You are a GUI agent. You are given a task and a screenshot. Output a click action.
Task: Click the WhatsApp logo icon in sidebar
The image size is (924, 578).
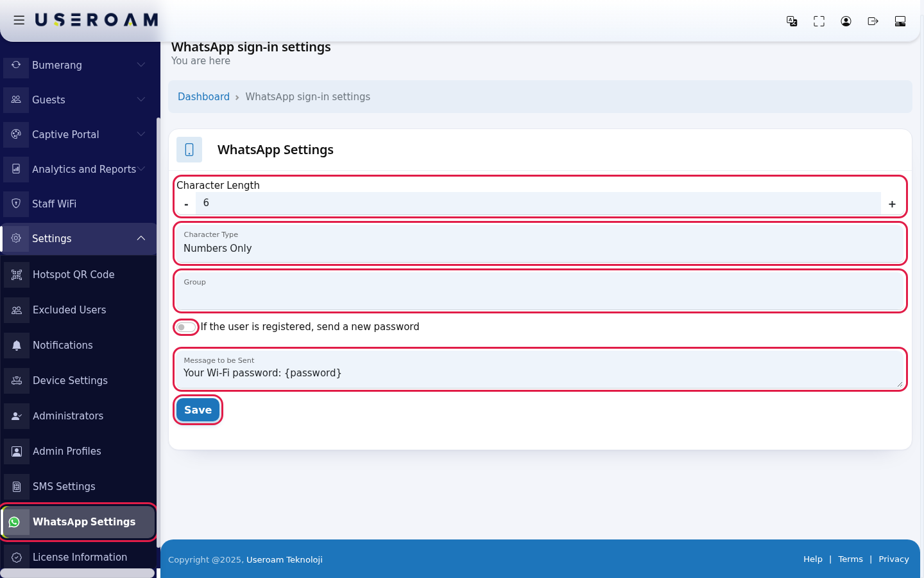[x=15, y=522]
